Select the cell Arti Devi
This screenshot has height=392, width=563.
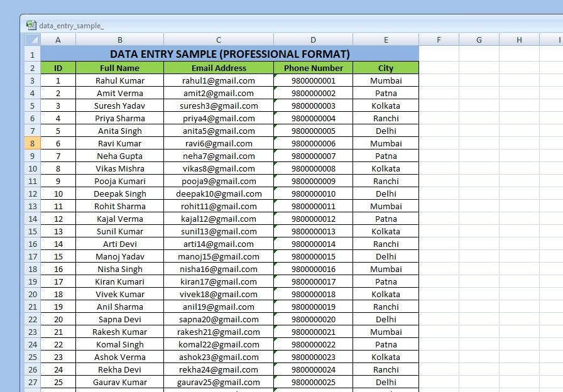tap(119, 244)
